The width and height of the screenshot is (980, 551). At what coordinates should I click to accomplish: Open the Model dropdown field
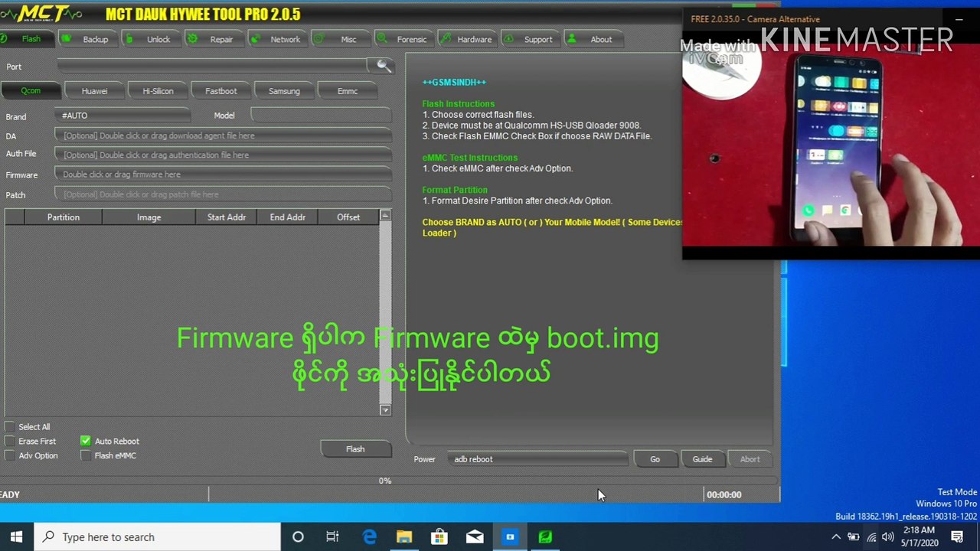click(322, 116)
